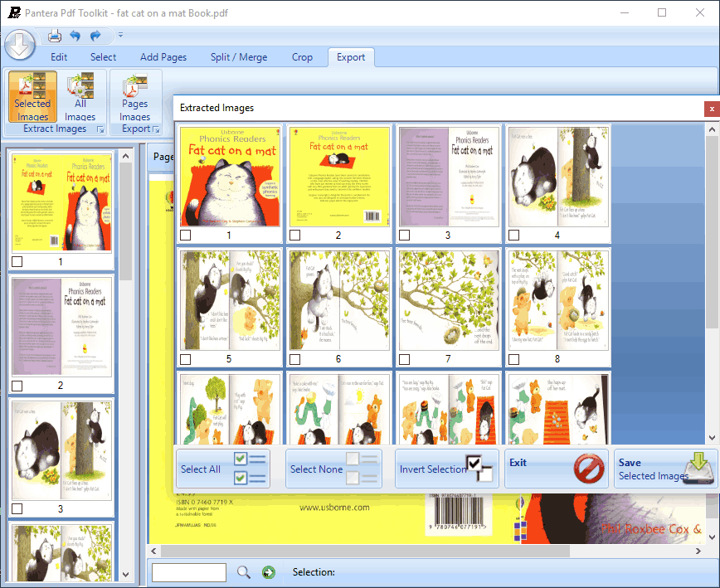Open the round application menu button
720x588 pixels.
(x=20, y=45)
